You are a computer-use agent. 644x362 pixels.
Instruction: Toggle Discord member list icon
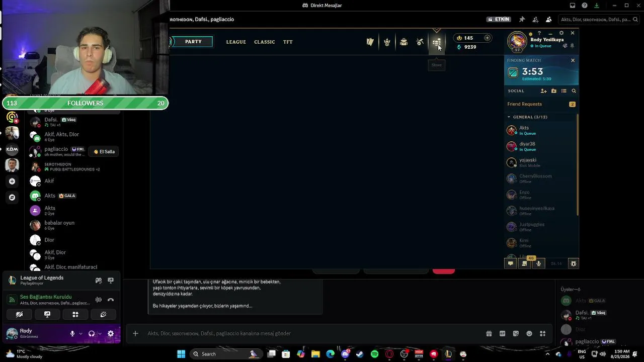tap(549, 20)
